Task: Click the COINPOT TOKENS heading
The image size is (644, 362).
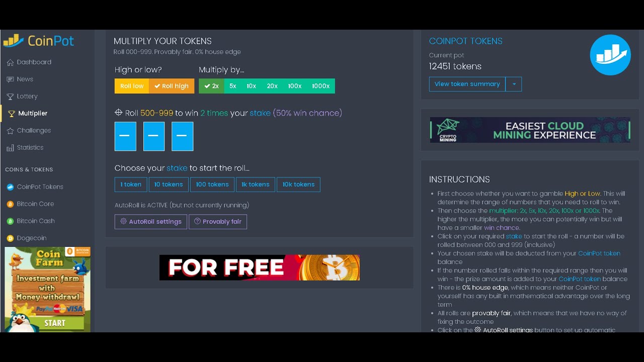Action: 465,41
